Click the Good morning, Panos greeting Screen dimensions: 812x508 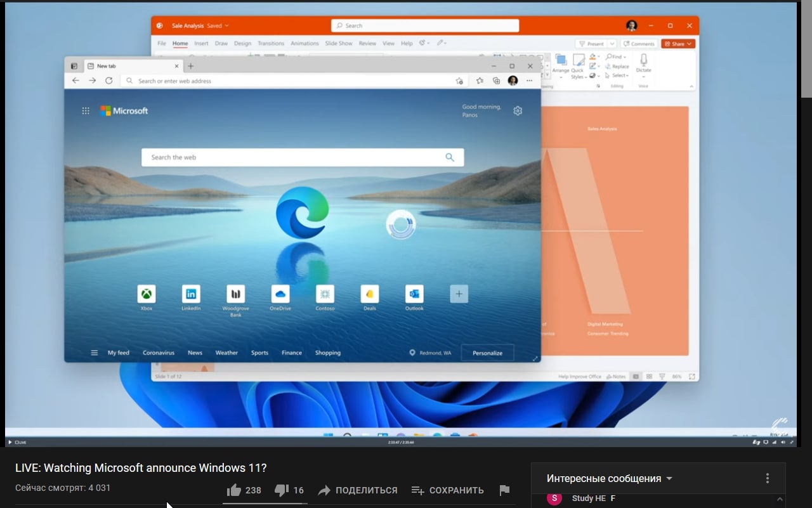[x=481, y=111]
